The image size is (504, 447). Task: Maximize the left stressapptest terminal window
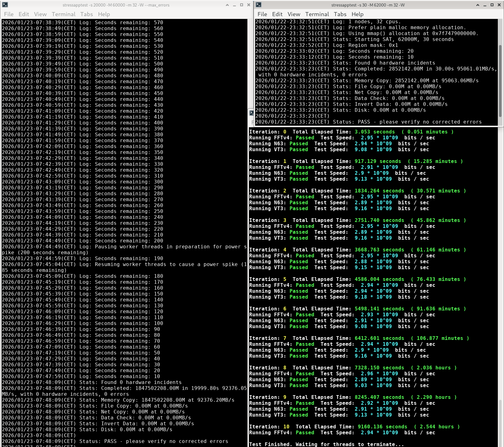click(241, 5)
